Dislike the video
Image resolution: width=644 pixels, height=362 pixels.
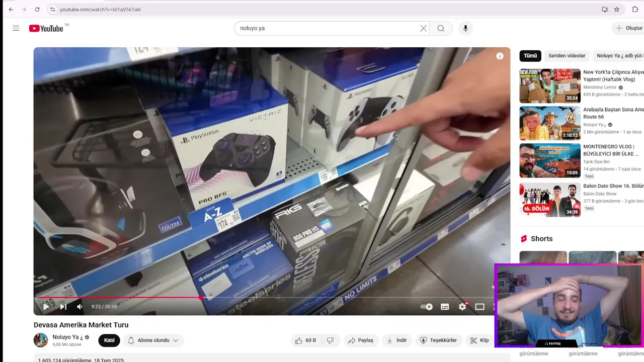[x=330, y=340]
